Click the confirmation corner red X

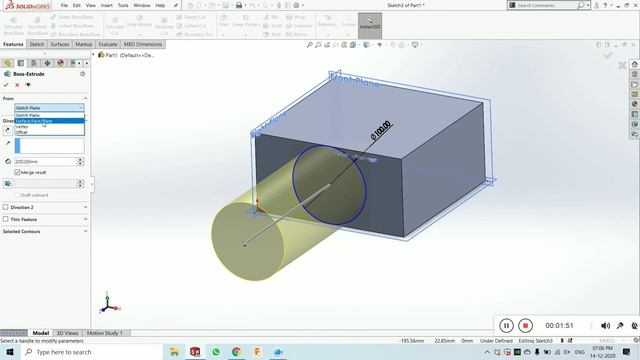(622, 65)
